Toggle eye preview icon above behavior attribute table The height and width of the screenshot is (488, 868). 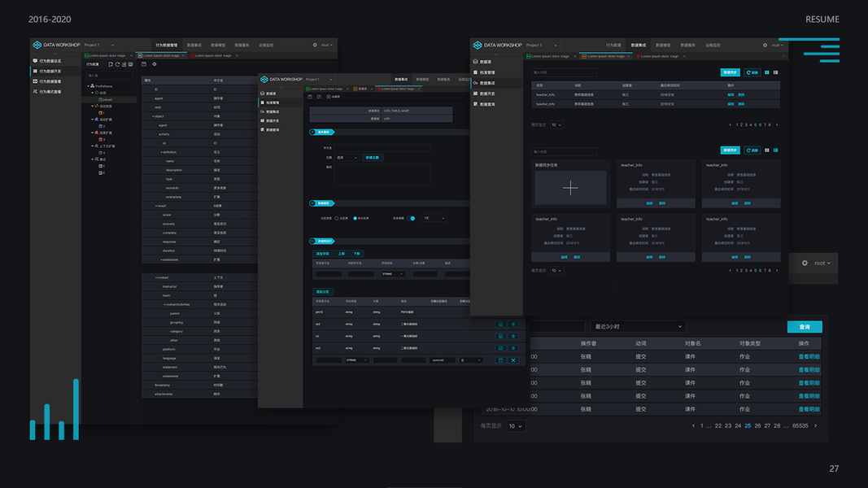tap(155, 64)
